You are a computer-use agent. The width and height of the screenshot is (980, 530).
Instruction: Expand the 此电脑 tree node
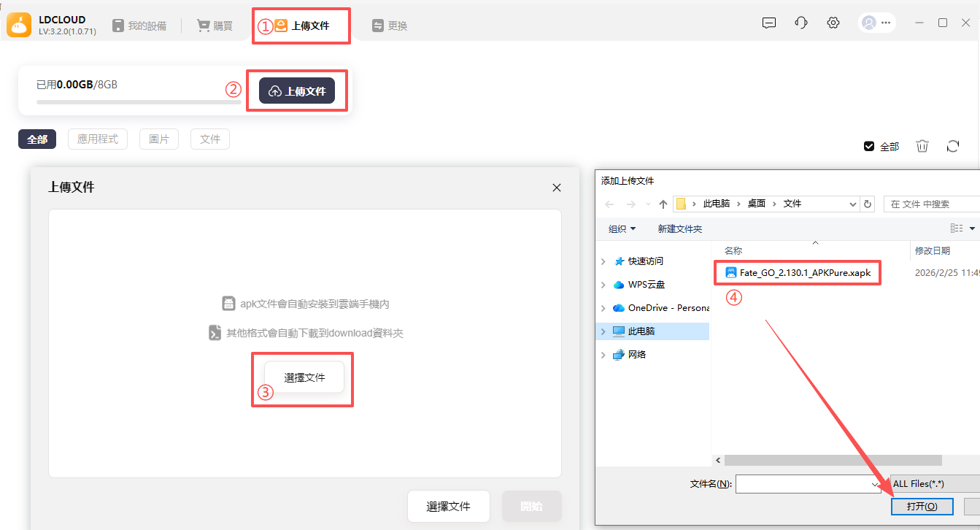pyautogui.click(x=603, y=331)
